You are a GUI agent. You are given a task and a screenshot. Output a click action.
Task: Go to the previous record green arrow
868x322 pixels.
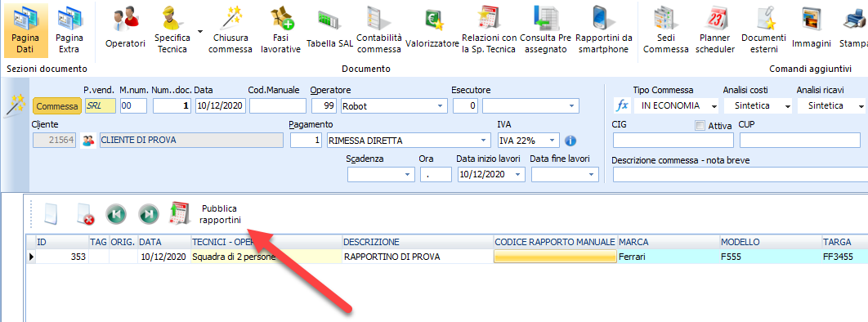116,214
